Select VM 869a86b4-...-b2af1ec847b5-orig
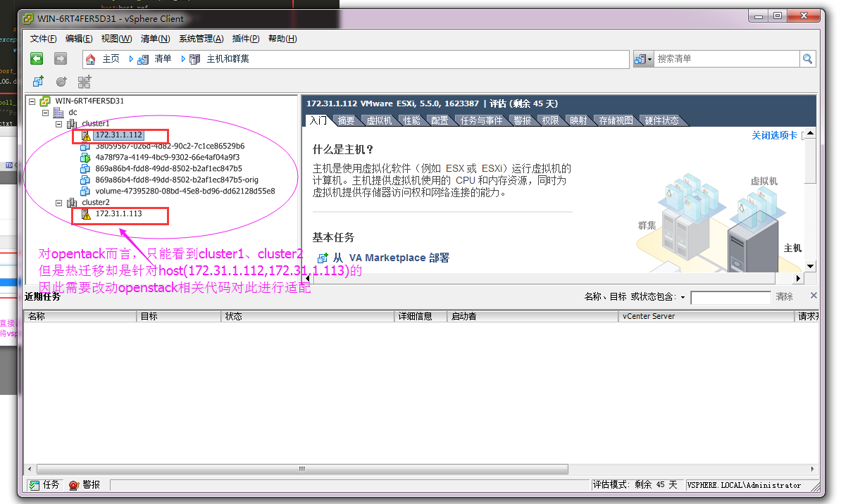Screen dimensions: 841x504 (177, 179)
